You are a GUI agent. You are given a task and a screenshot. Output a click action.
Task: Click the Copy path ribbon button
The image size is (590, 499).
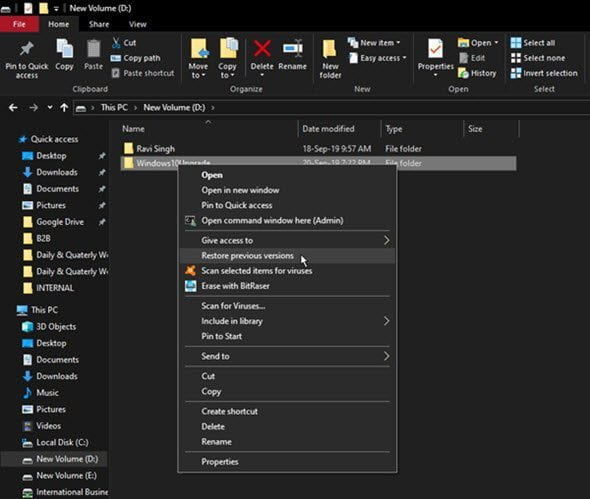136,58
